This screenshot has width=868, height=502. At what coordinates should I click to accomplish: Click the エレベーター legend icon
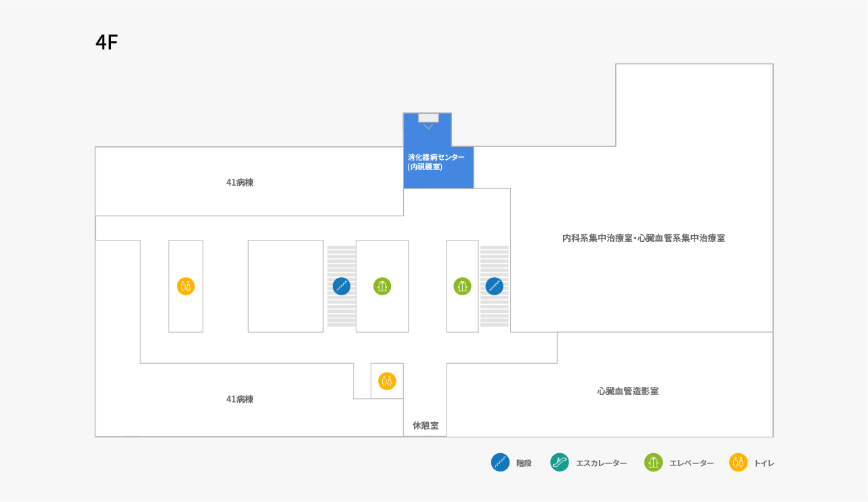coord(653,463)
